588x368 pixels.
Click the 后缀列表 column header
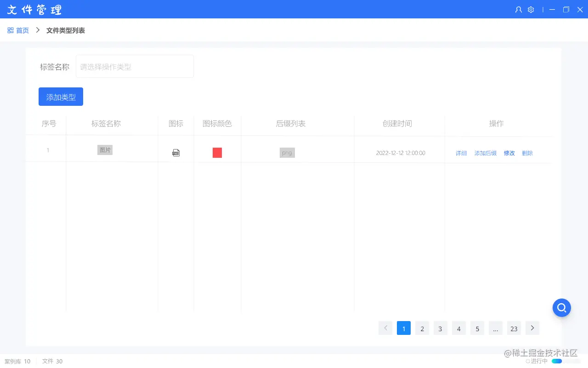point(291,123)
